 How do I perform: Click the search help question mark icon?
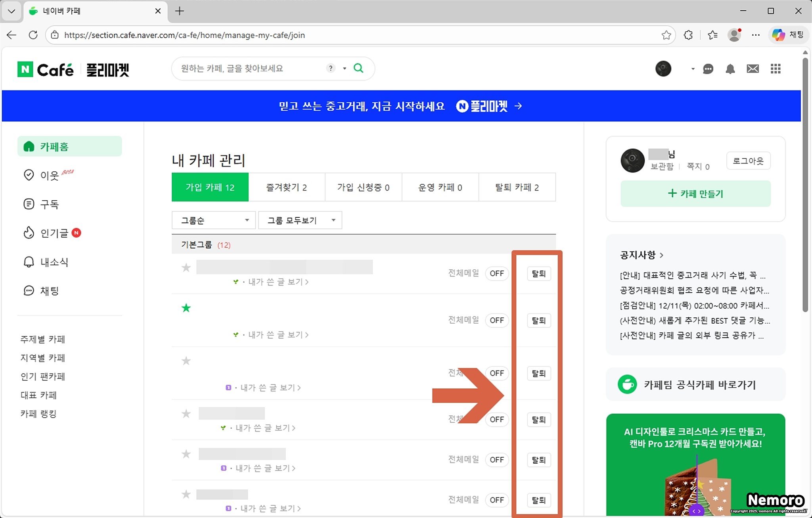(331, 68)
